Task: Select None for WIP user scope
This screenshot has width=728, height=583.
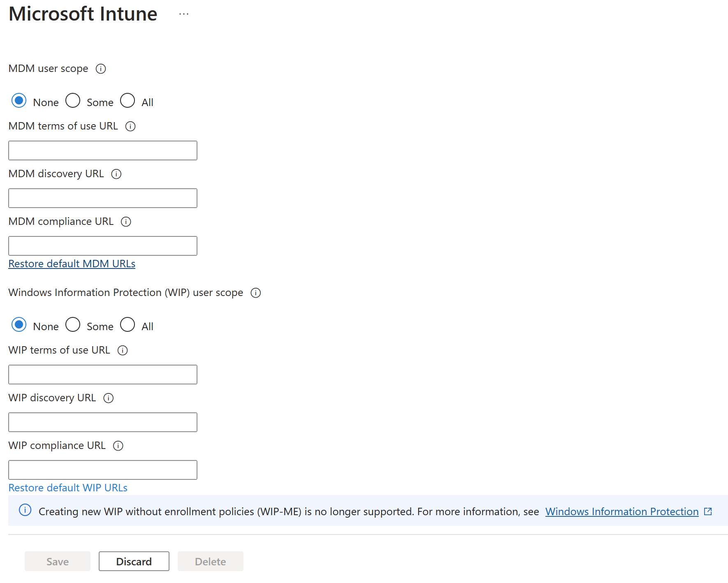Action: [19, 325]
